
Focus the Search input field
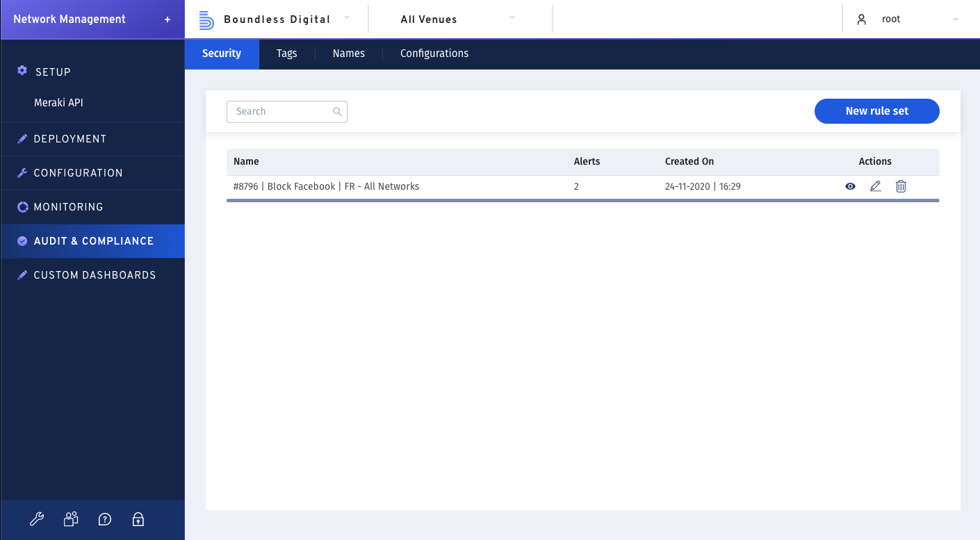287,111
